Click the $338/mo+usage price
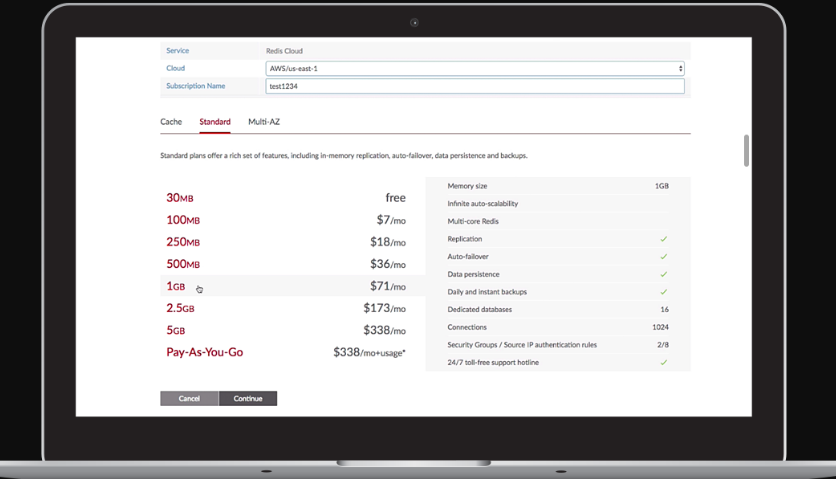 click(x=369, y=352)
